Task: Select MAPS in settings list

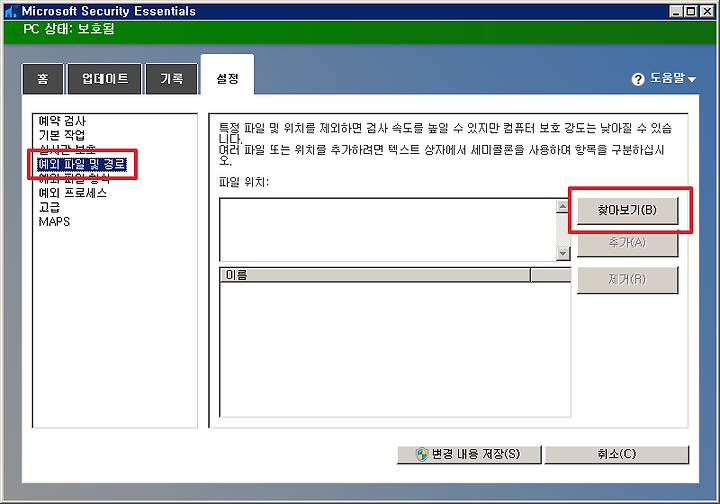Action: 54,222
